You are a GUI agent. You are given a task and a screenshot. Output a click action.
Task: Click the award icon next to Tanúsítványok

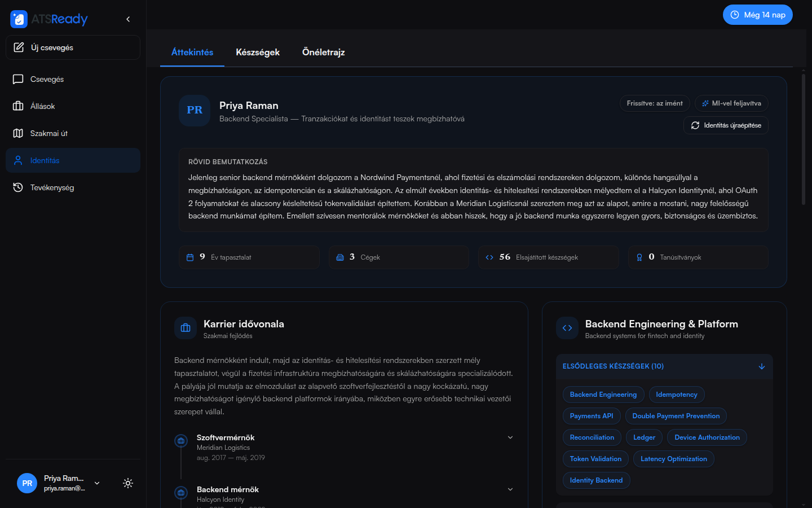[x=639, y=257]
